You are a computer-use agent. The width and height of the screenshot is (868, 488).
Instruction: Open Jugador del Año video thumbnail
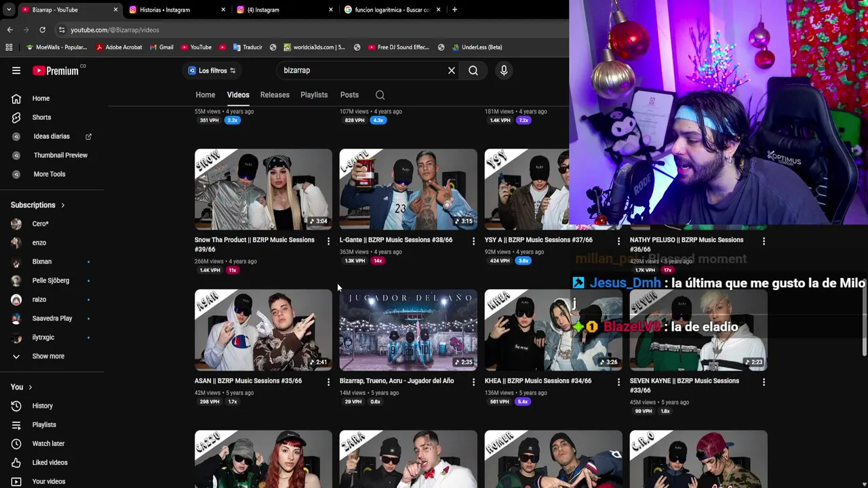[408, 330]
